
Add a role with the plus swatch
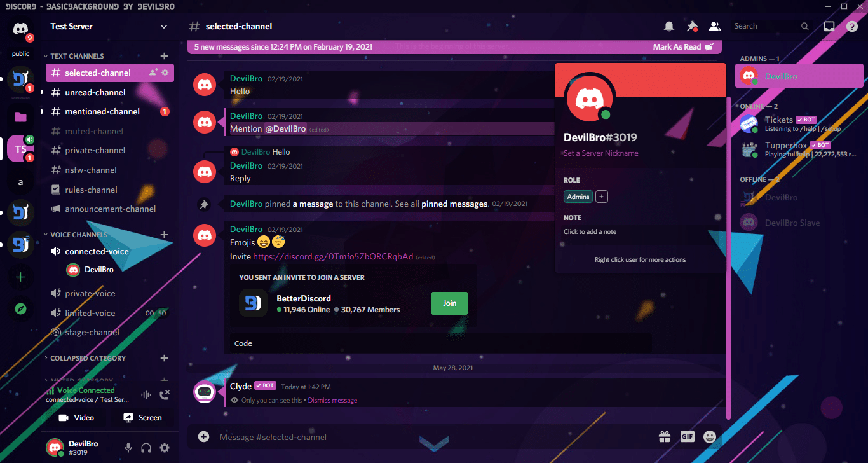[602, 197]
